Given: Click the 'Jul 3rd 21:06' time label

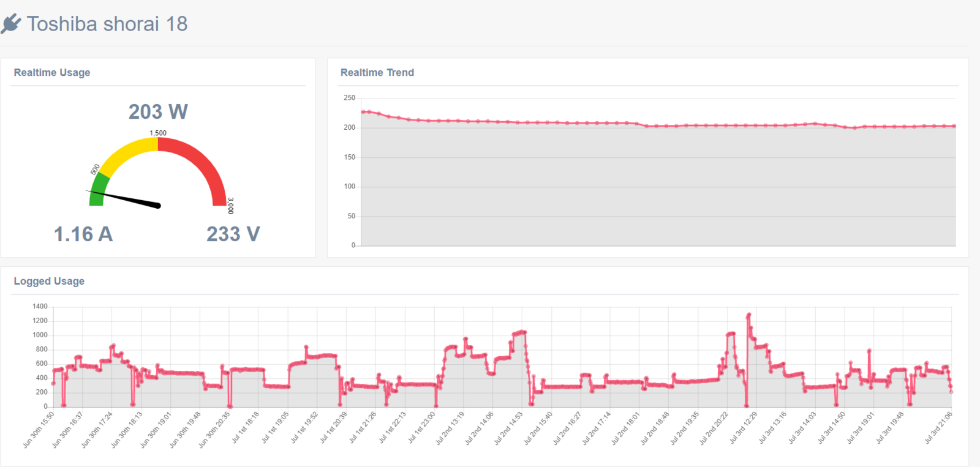Looking at the screenshot, I should [938, 428].
